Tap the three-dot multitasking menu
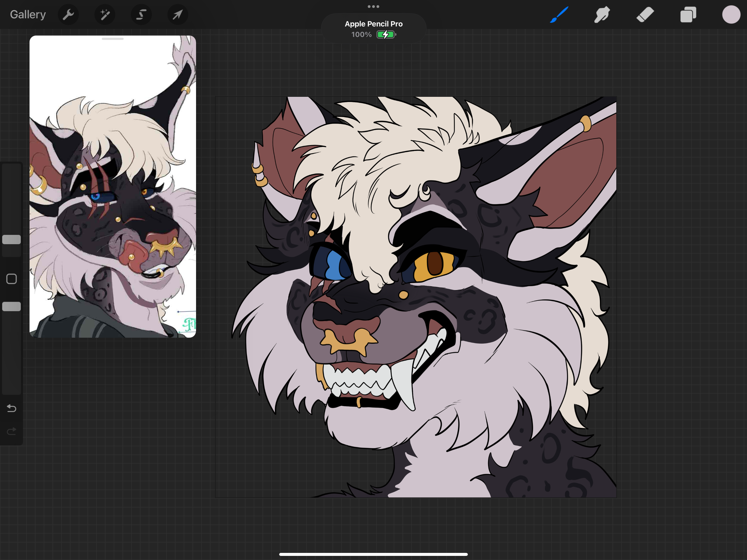This screenshot has width=747, height=560. tap(373, 6)
